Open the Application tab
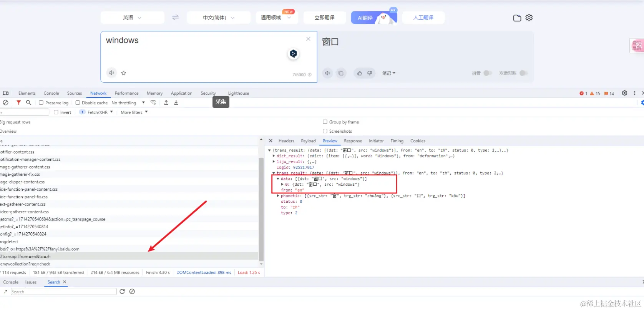Image resolution: width=644 pixels, height=310 pixels. [181, 93]
